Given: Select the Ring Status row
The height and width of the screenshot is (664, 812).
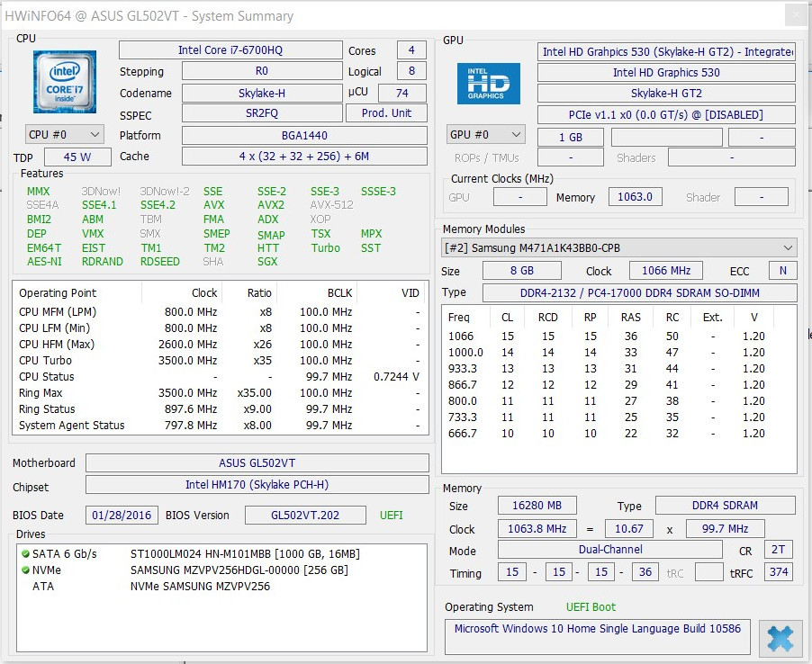Looking at the screenshot, I should 220,409.
